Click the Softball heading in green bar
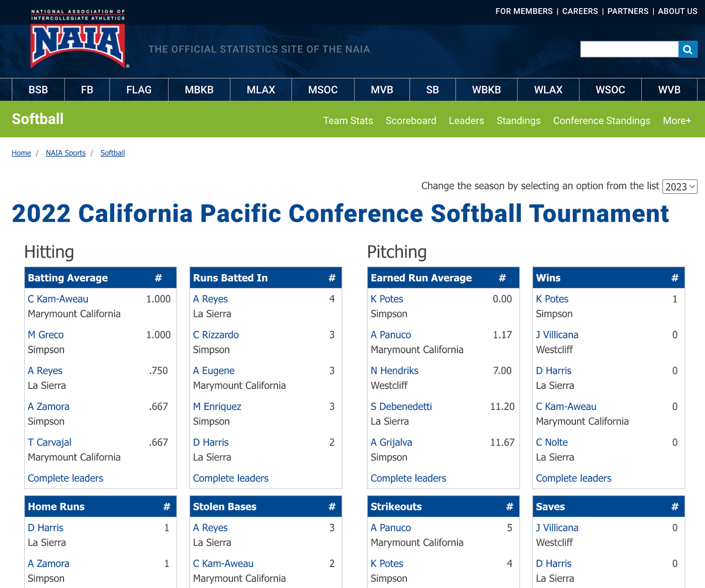Image resolution: width=705 pixels, height=588 pixels. click(x=38, y=119)
